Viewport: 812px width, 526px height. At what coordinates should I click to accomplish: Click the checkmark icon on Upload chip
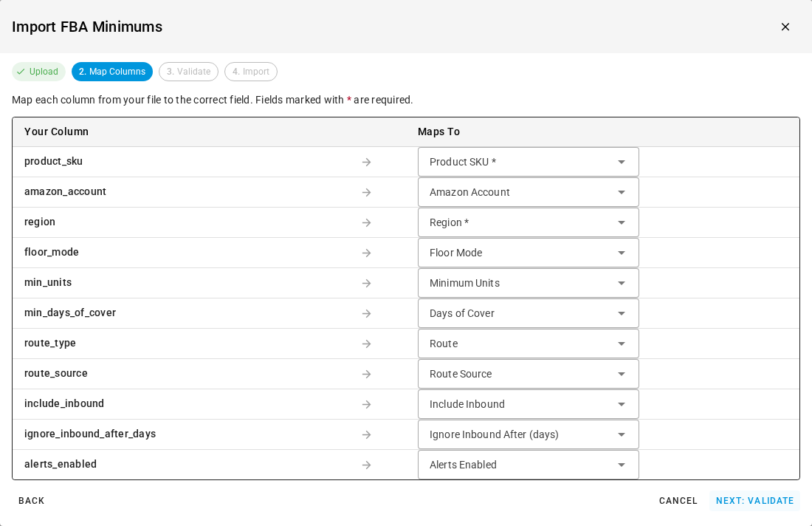(21, 72)
